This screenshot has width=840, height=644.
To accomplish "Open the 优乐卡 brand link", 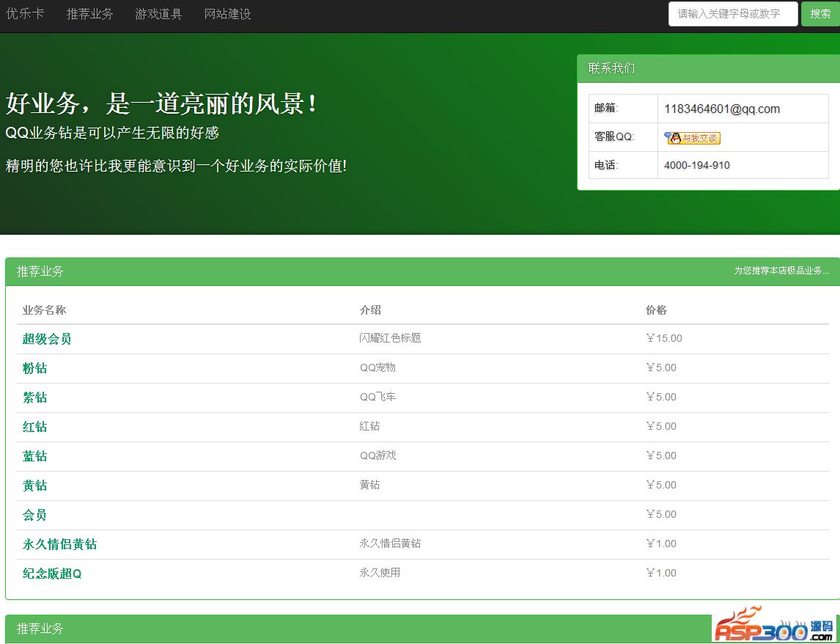I will (x=25, y=13).
